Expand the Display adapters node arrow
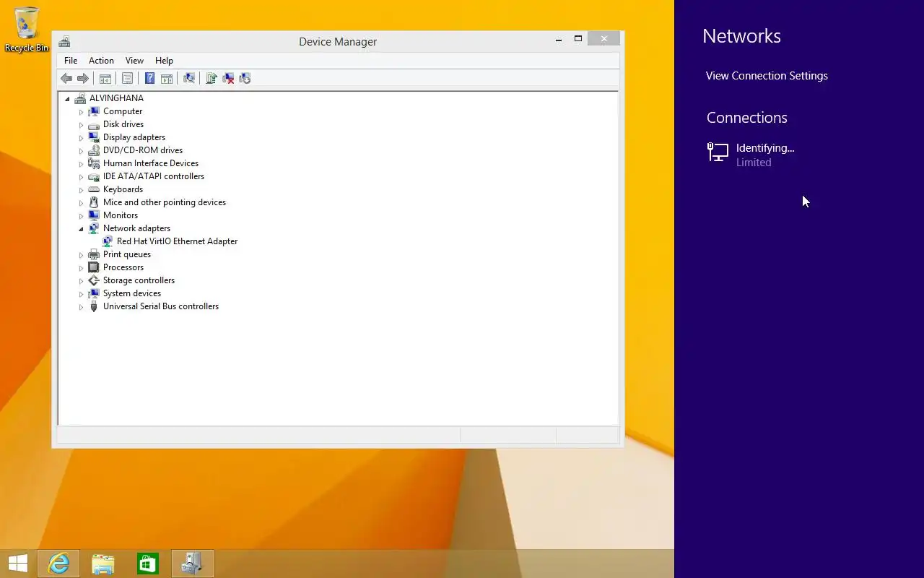The image size is (924, 578). (81, 138)
